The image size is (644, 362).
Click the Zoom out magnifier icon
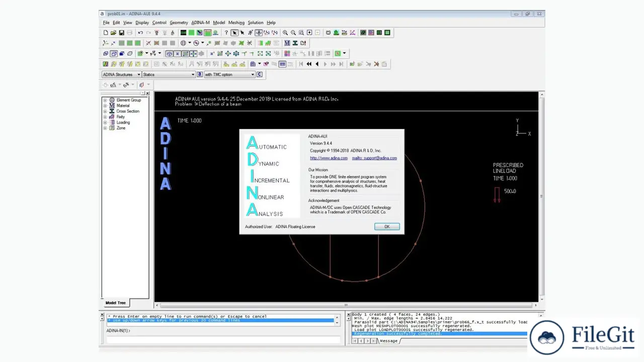293,33
